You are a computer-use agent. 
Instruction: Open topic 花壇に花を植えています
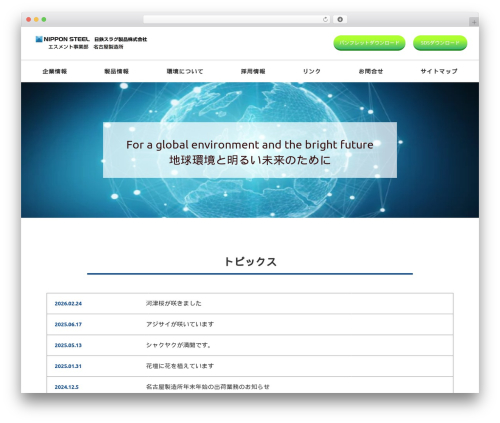pos(180,366)
